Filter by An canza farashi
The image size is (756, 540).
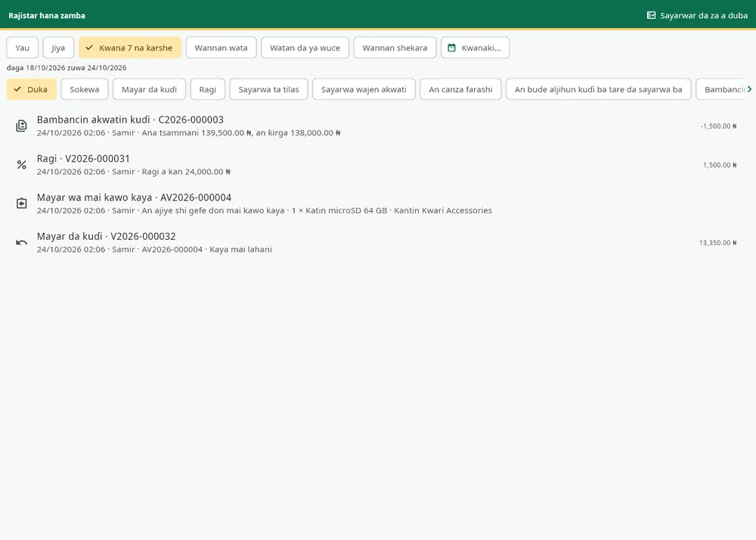pyautogui.click(x=460, y=89)
